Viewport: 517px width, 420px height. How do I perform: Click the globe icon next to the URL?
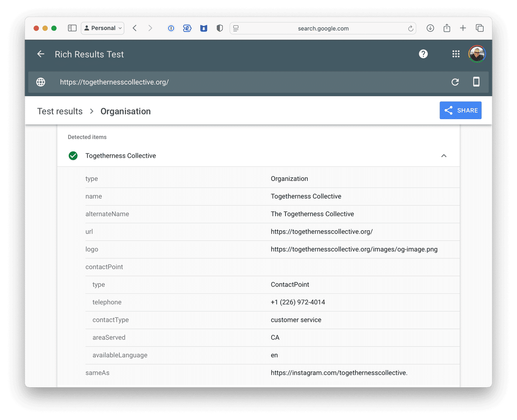[41, 82]
